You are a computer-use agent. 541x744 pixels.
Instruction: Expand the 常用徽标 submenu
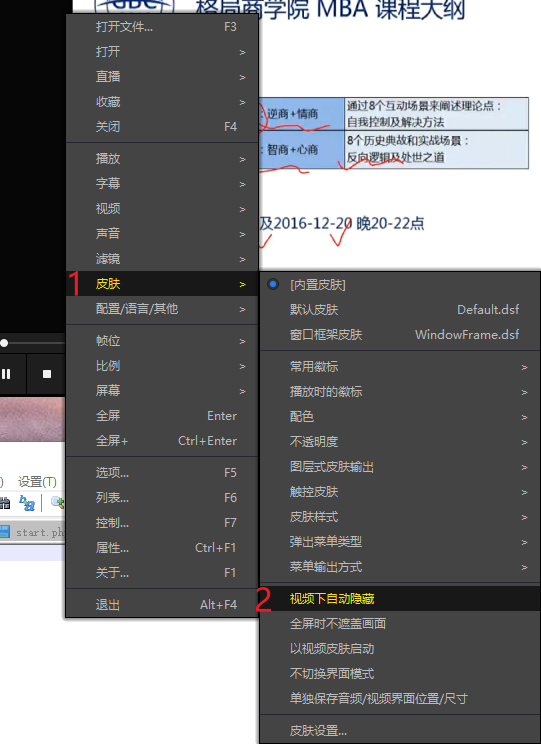coord(400,367)
